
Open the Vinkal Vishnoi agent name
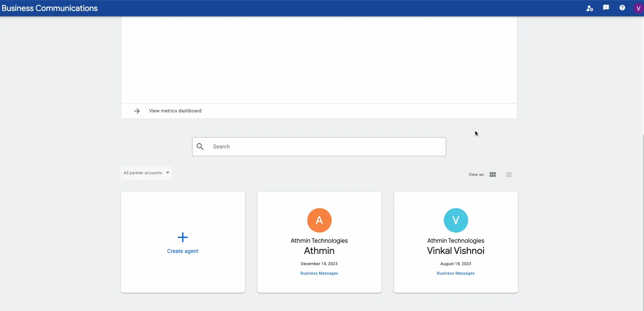[456, 251]
